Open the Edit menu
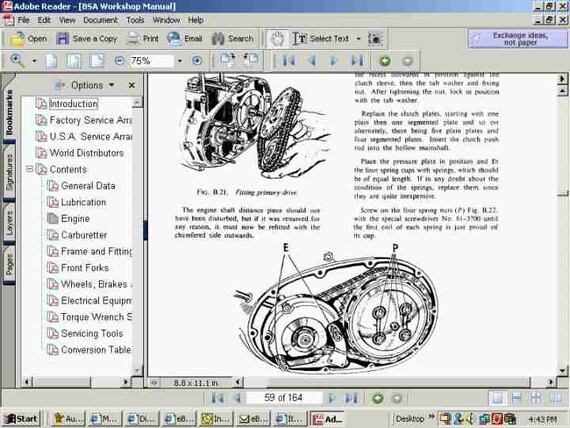Image resolution: width=570 pixels, height=428 pixels. tap(44, 20)
